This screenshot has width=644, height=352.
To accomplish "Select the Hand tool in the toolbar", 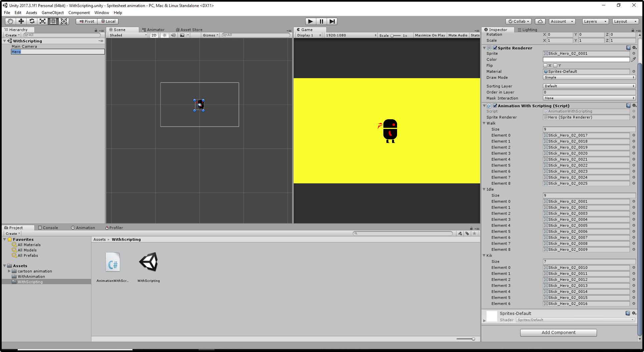I will coord(10,21).
